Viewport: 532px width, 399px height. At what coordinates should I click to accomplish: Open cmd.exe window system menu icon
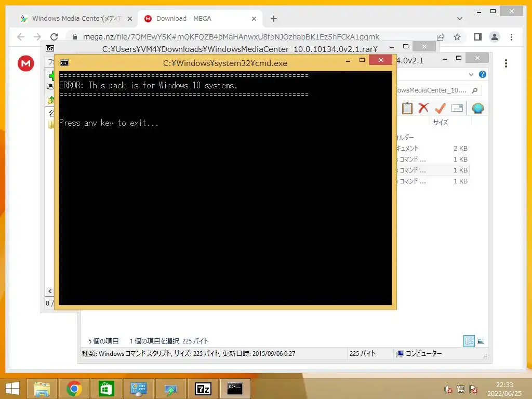[64, 63]
